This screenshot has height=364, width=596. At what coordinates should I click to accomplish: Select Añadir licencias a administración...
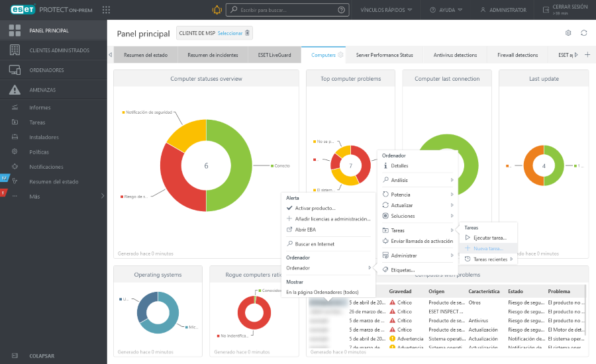(328, 219)
